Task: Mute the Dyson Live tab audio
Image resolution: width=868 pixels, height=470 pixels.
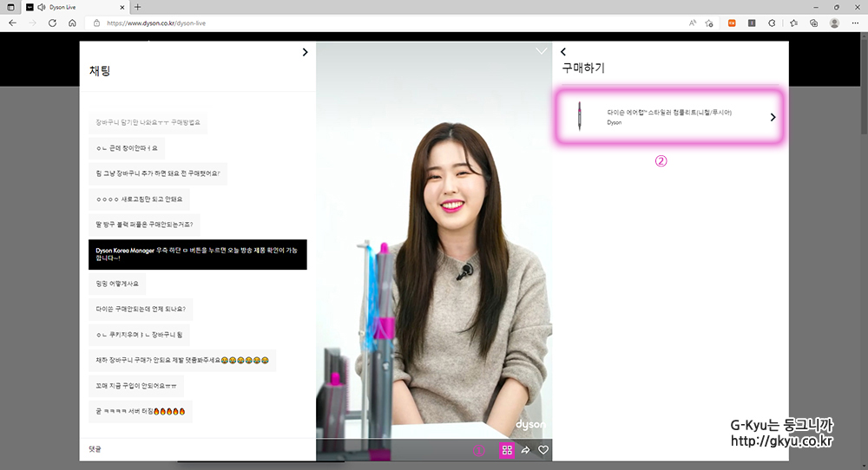Action: click(x=42, y=7)
